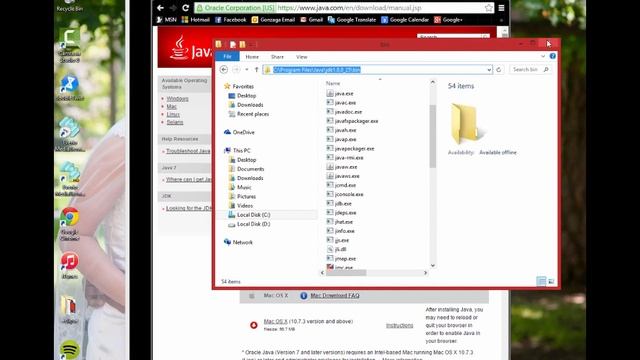Select the jdb.exe file
The image size is (640, 360).
click(x=339, y=203)
